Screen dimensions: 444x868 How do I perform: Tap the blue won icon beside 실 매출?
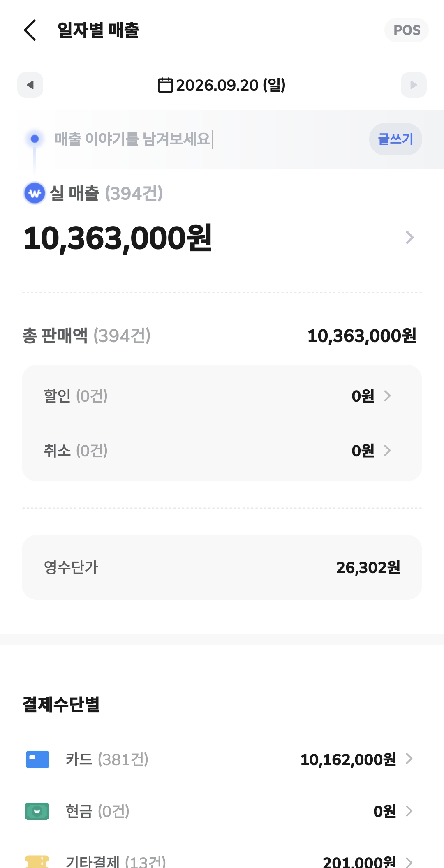click(x=35, y=193)
